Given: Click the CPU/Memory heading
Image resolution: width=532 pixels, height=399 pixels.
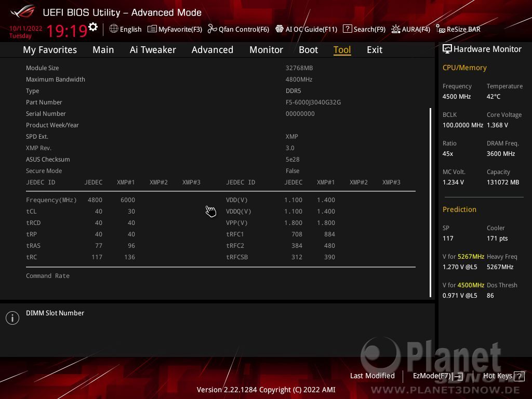Looking at the screenshot, I should point(464,68).
